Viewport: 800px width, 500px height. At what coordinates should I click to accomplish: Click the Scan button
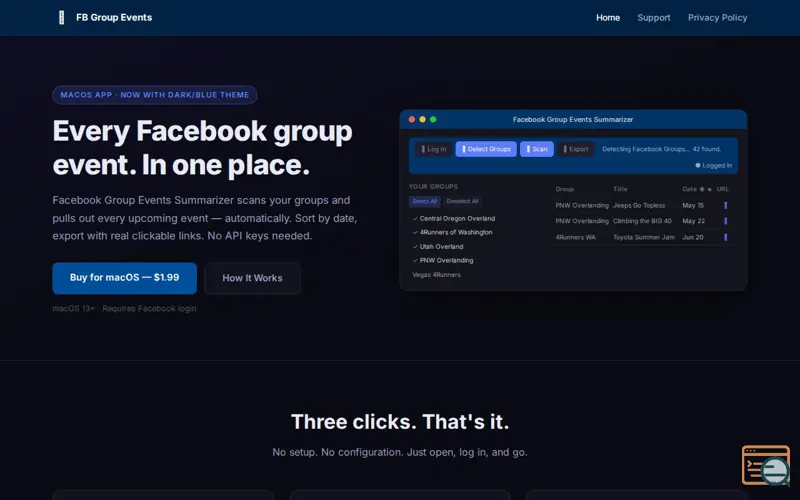[x=537, y=149]
